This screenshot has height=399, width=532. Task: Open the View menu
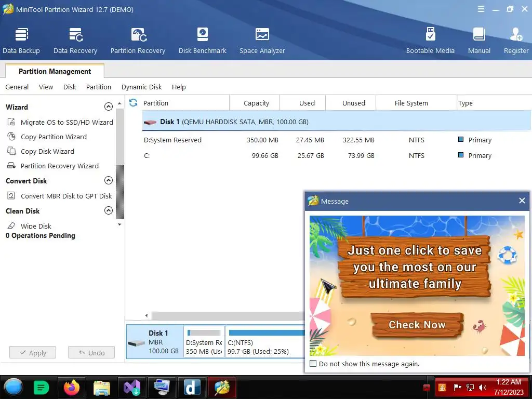[x=46, y=87]
